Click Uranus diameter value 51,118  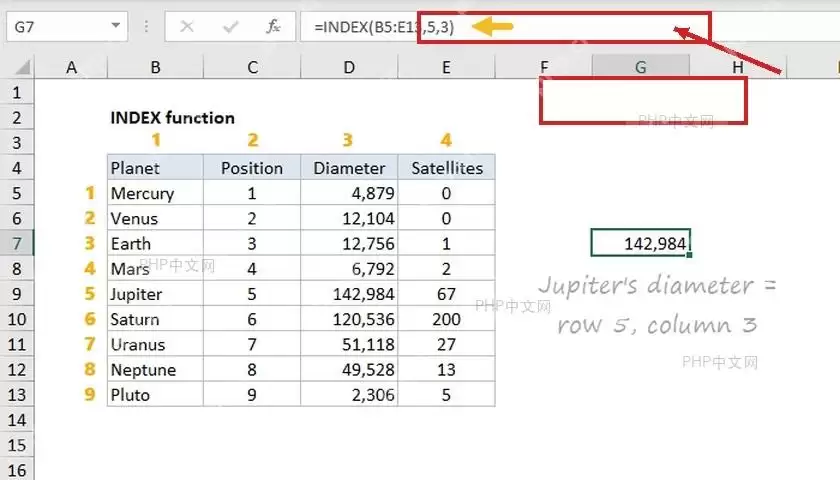tap(349, 344)
